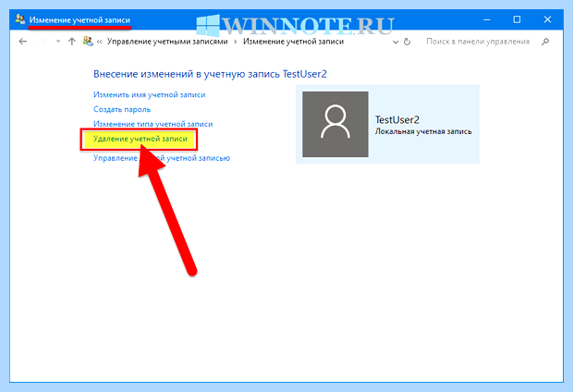The width and height of the screenshot is (573, 392).
Task: Refresh the control panel page
Action: click(x=407, y=42)
